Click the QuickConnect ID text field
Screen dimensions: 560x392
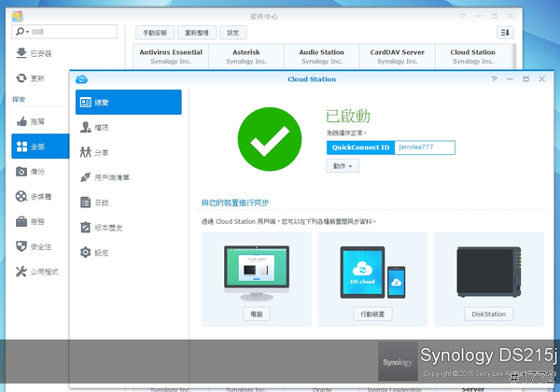tap(424, 147)
